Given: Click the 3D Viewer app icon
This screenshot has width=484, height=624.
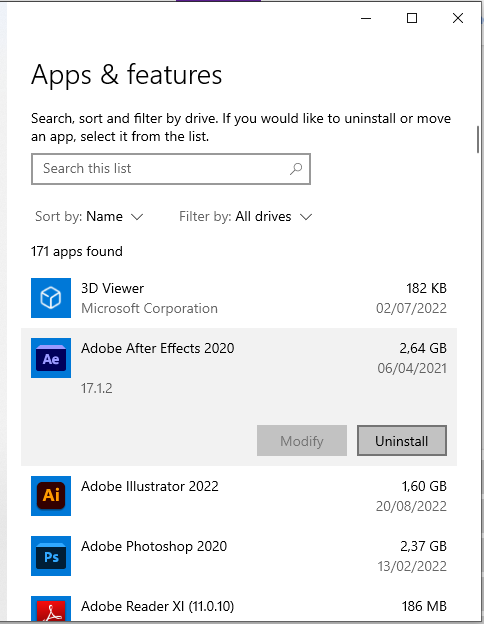Looking at the screenshot, I should 51,298.
